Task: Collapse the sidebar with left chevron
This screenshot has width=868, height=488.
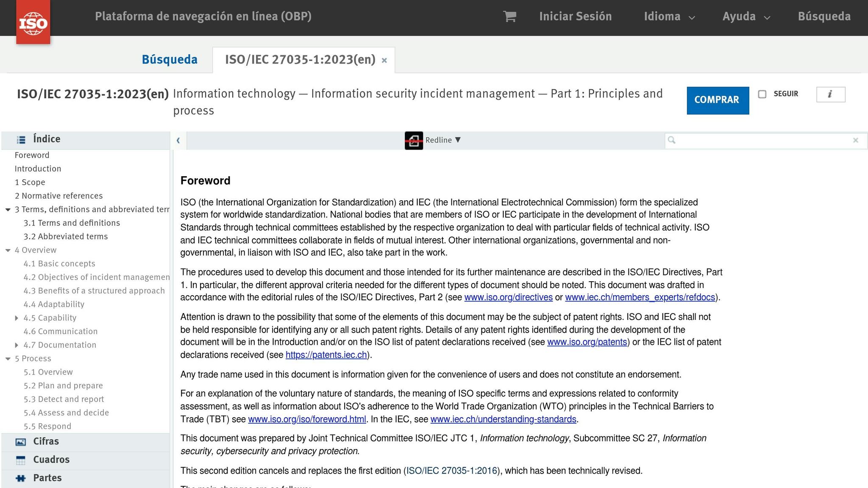Action: click(178, 140)
